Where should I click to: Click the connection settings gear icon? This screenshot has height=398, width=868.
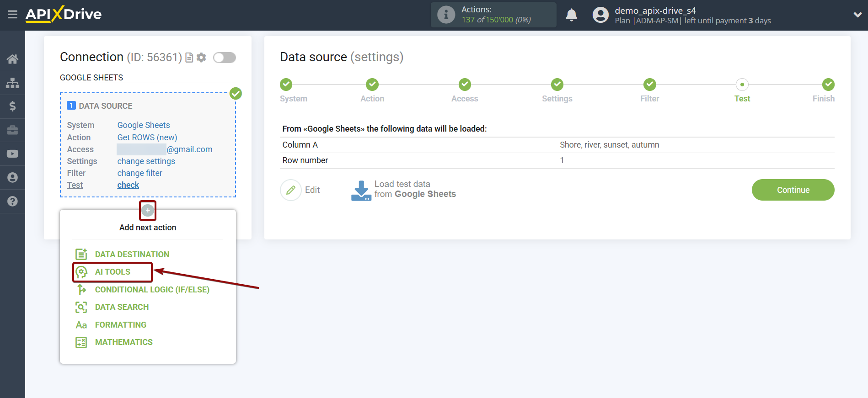click(201, 58)
